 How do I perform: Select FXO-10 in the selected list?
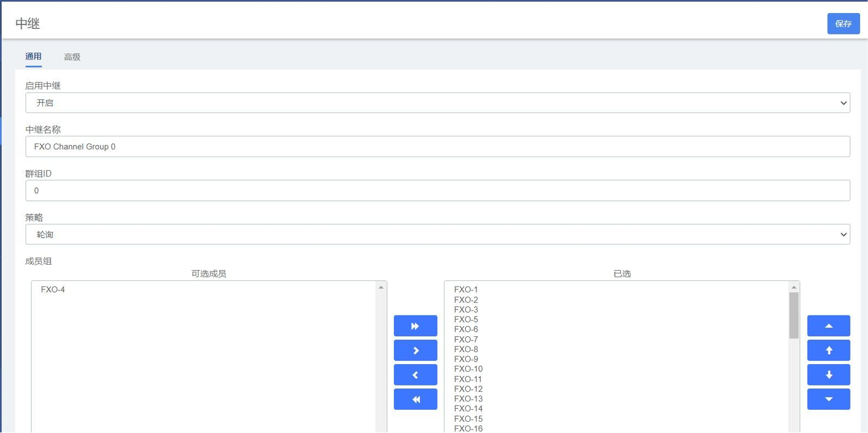coord(468,369)
